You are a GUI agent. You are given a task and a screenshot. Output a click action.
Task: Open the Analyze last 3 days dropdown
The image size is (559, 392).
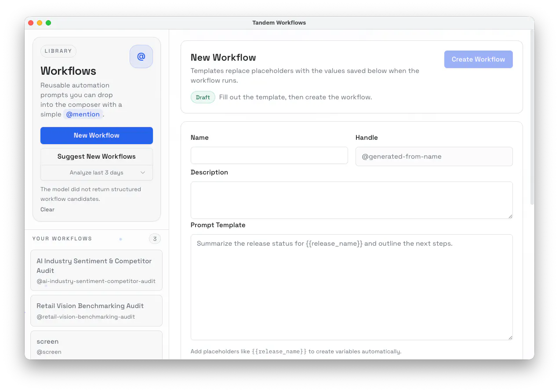click(x=97, y=173)
